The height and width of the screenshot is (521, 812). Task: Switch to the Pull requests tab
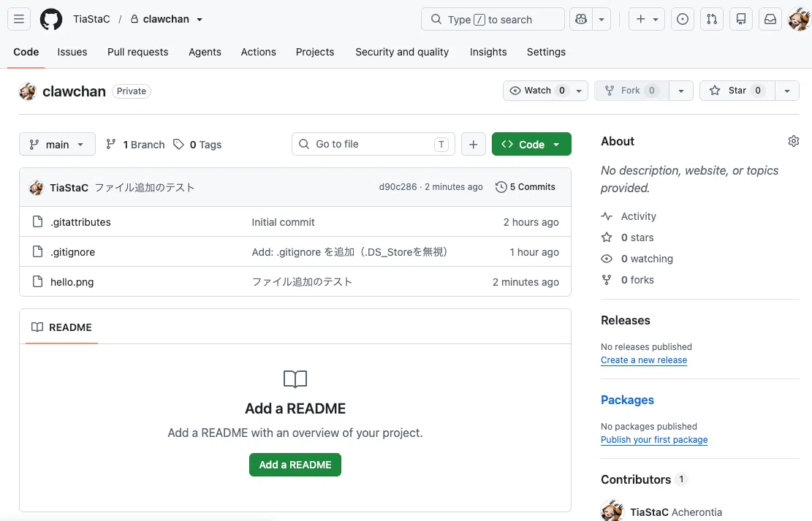[x=137, y=52]
